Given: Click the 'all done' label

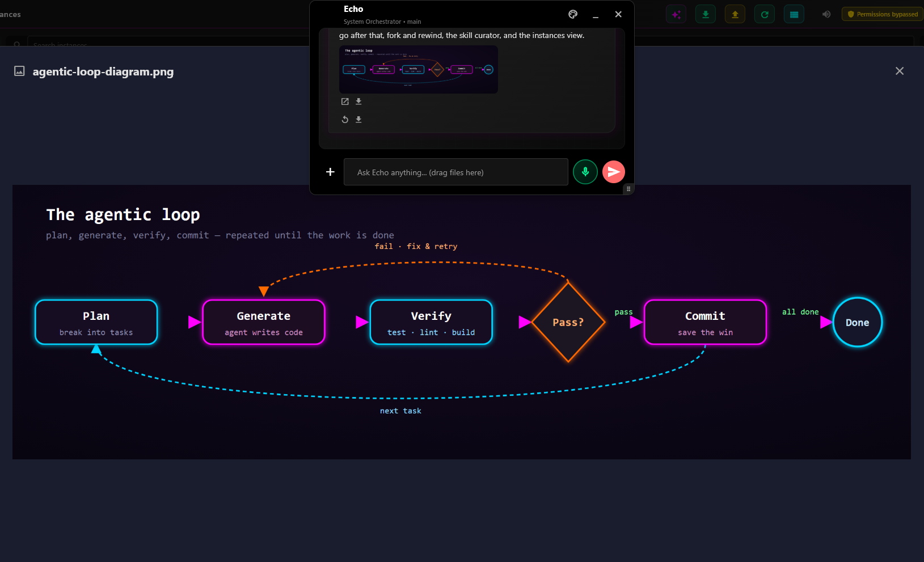Looking at the screenshot, I should [x=800, y=312].
